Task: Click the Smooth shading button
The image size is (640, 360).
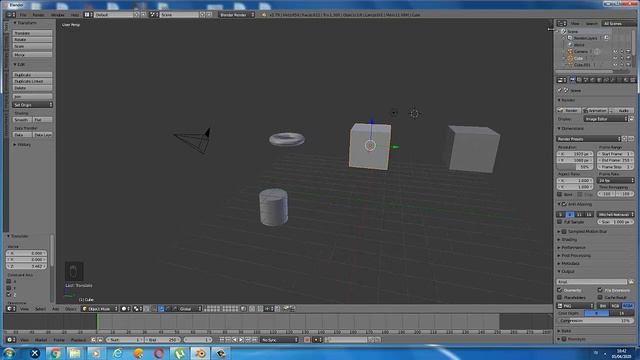Action: [22, 120]
